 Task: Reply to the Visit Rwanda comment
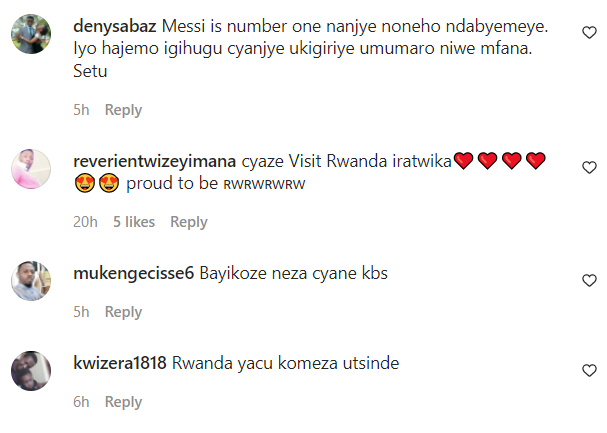click(x=189, y=222)
